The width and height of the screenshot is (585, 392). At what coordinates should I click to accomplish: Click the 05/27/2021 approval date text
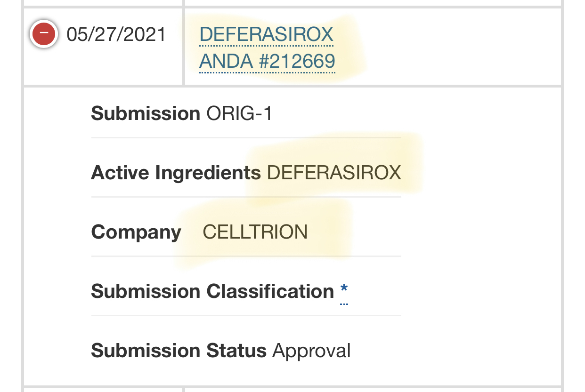(x=116, y=35)
